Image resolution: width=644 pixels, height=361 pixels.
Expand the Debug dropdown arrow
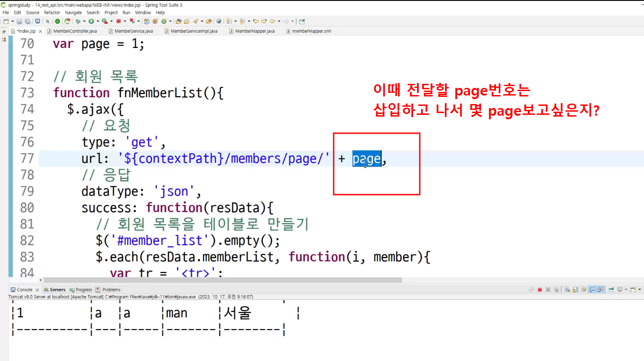tap(84, 21)
